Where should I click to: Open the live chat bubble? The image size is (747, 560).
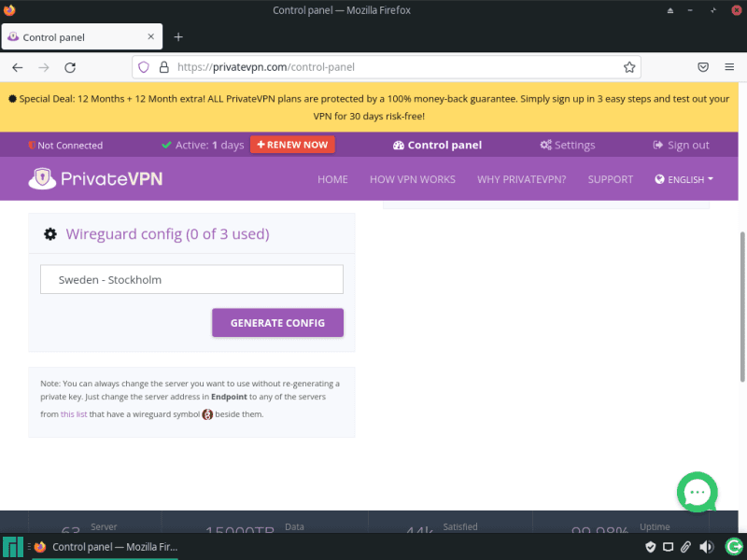click(x=697, y=492)
